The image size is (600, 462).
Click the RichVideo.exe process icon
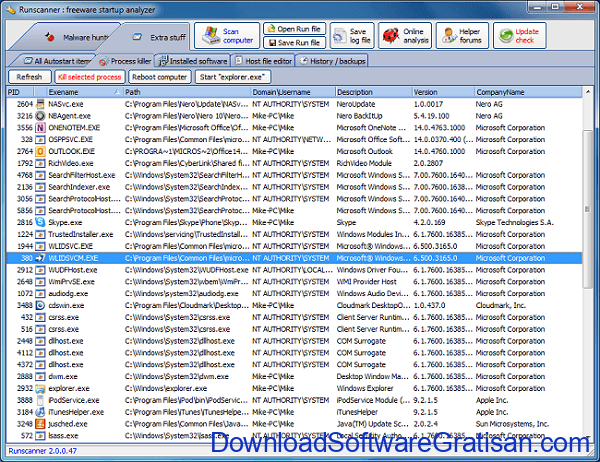(40, 163)
